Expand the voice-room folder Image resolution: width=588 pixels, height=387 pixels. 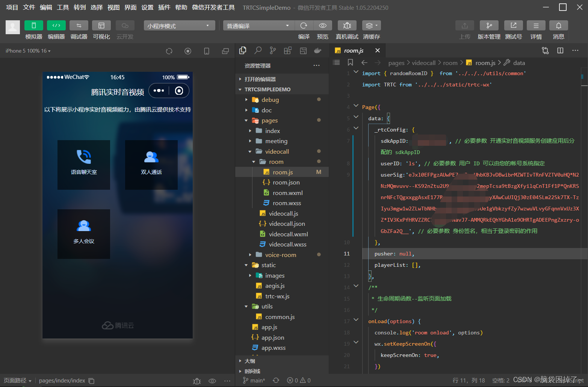pos(282,255)
